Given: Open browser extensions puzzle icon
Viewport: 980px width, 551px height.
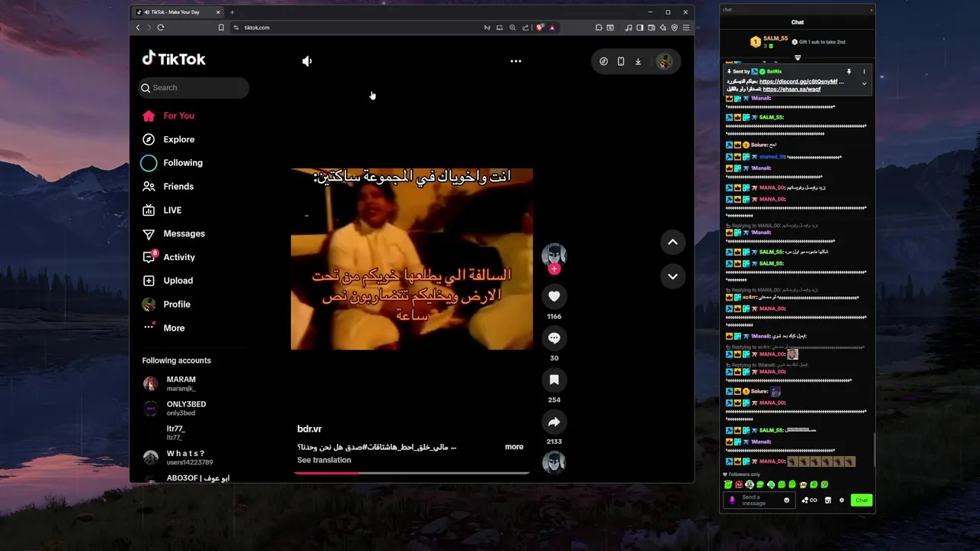Looking at the screenshot, I should (x=599, y=28).
